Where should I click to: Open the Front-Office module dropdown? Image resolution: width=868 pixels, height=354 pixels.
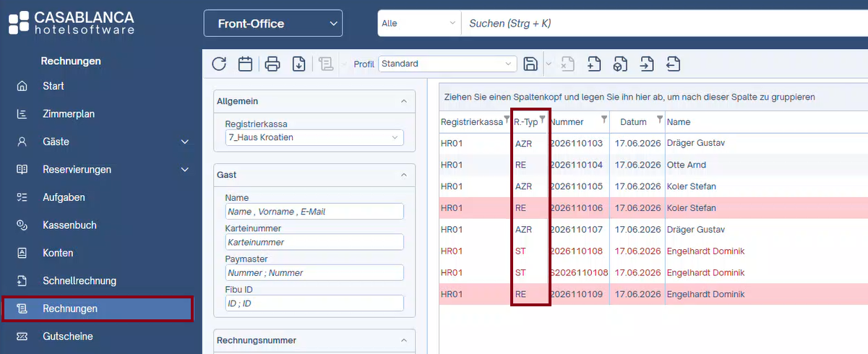coord(273,23)
